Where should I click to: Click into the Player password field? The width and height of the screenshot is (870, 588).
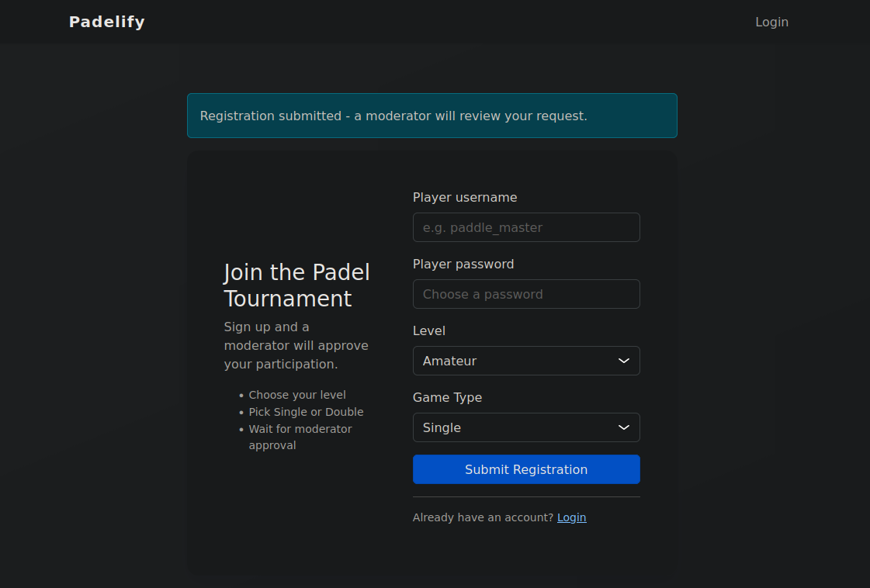[526, 294]
